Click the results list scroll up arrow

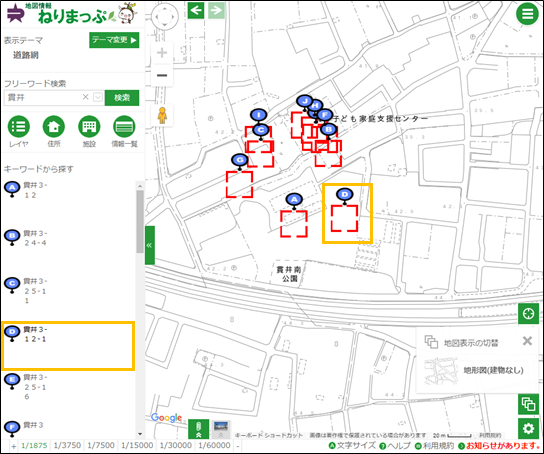coord(140,186)
